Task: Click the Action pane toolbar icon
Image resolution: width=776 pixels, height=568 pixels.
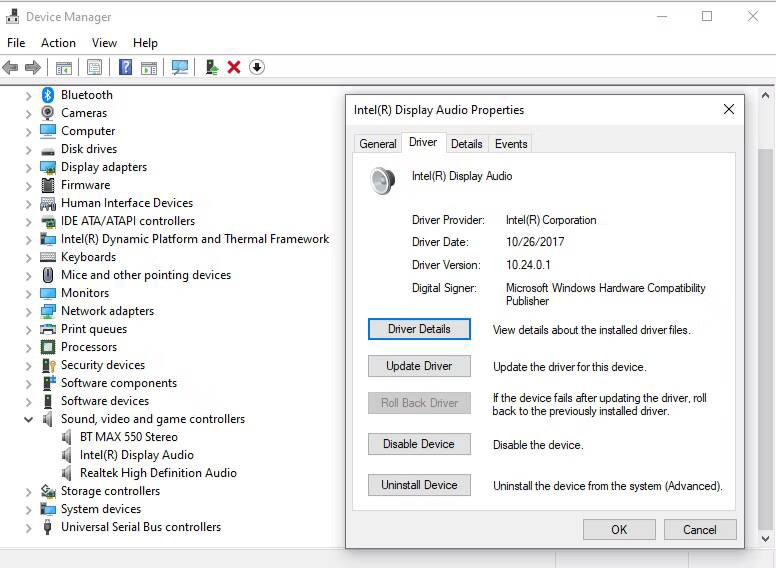Action: [x=149, y=67]
